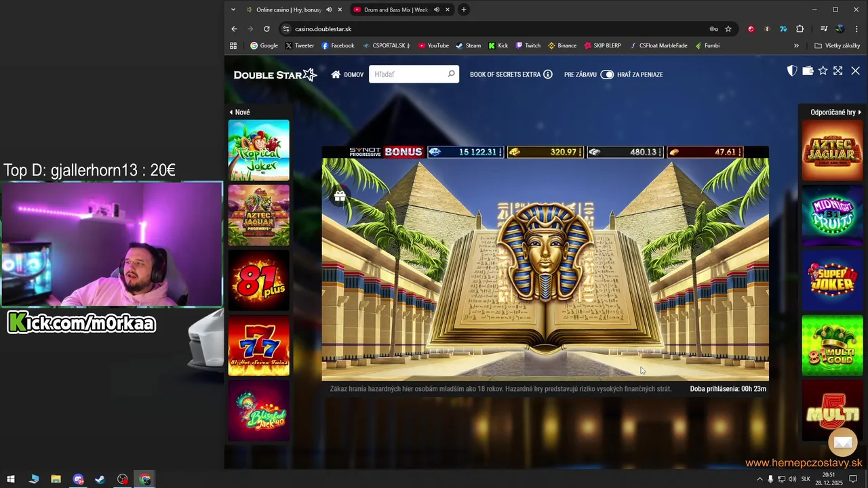Click gold jackpot value 320.97

click(x=545, y=152)
